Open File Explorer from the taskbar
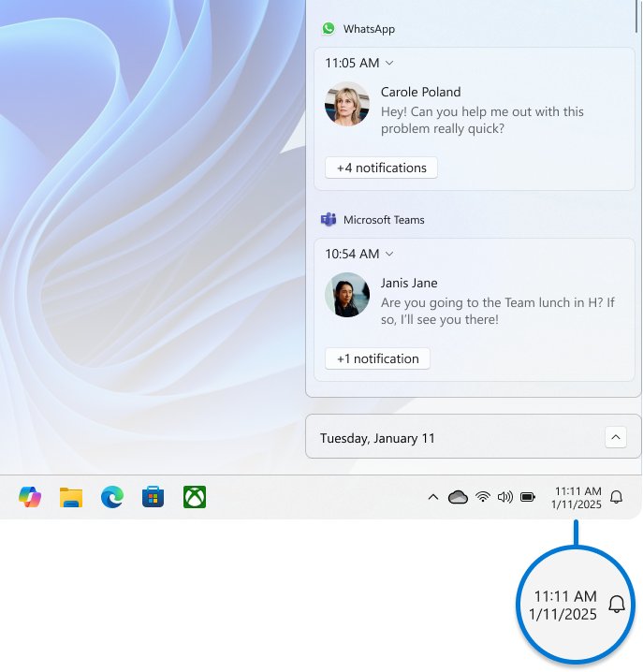 point(71,497)
